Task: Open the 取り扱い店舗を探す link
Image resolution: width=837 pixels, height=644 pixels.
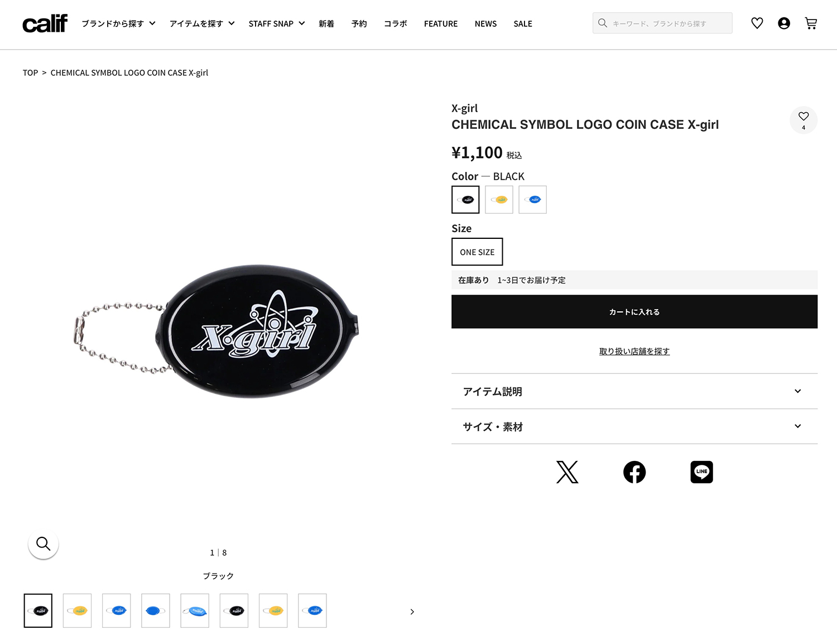Action: coord(634,351)
